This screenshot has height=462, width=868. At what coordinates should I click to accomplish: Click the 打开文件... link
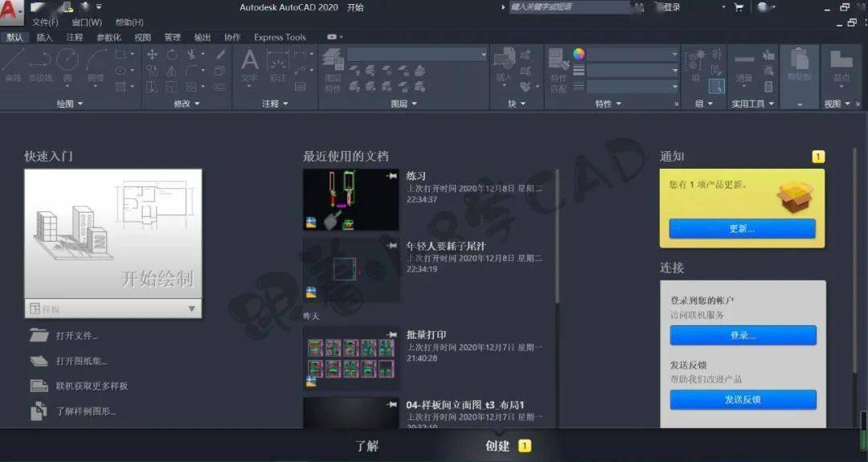point(77,336)
